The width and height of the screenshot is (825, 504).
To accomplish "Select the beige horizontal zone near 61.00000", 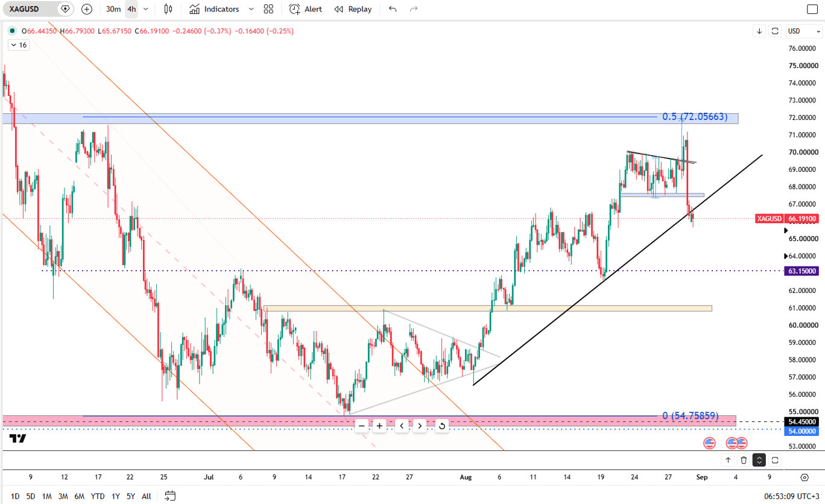I will pyautogui.click(x=488, y=309).
